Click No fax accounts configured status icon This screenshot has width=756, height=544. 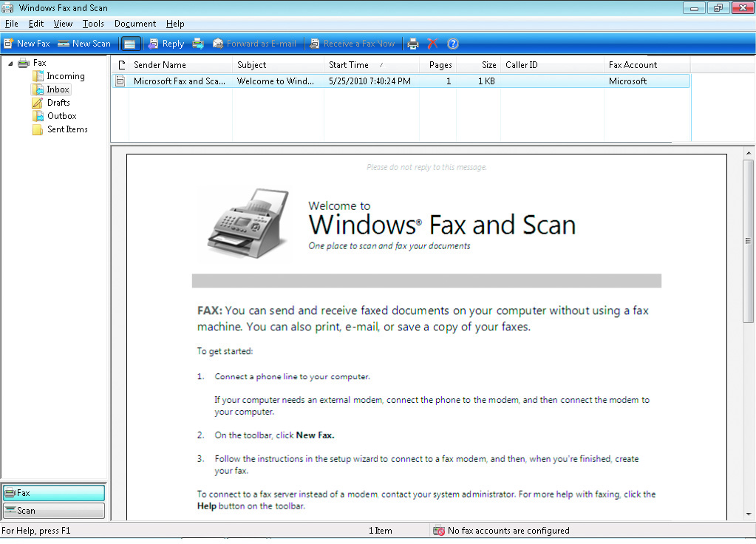click(439, 531)
